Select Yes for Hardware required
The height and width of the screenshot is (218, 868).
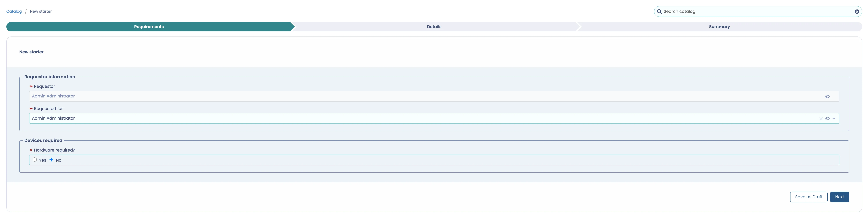(x=35, y=160)
